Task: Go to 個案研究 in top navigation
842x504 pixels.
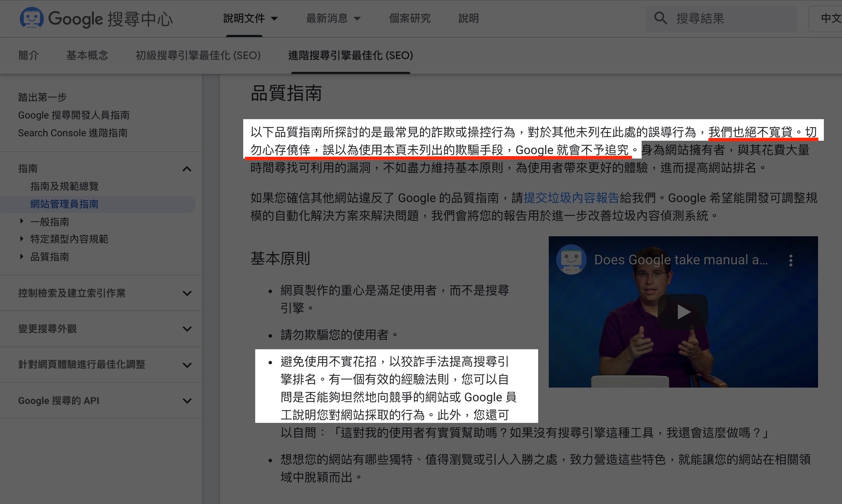Action: pyautogui.click(x=410, y=18)
